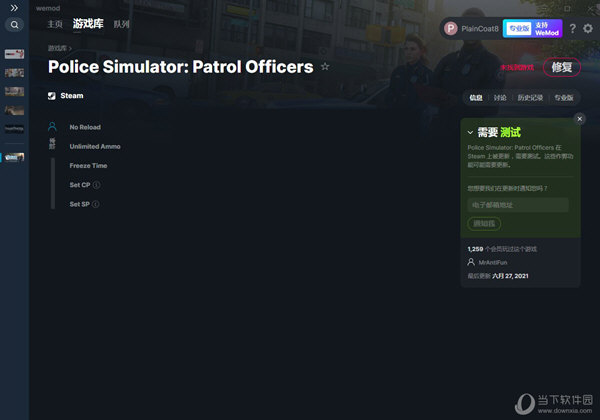The height and width of the screenshot is (420, 600).
Task: Select the Freeze Time cheat
Action: pos(88,166)
